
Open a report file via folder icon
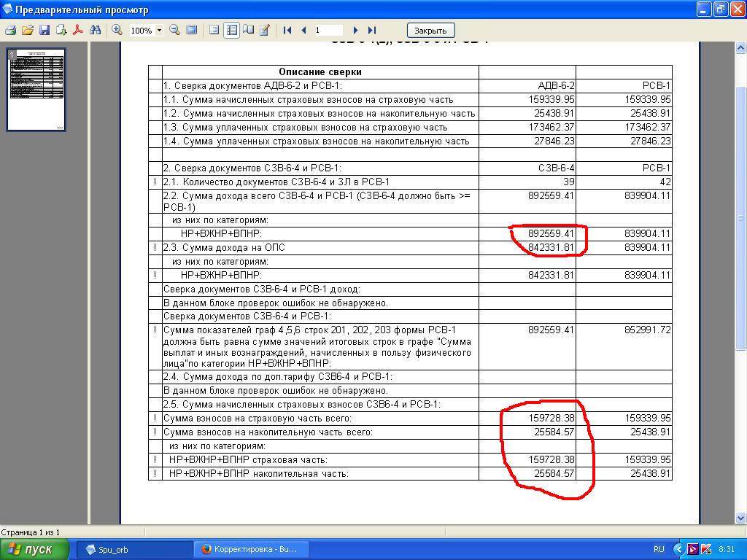pyautogui.click(x=28, y=30)
